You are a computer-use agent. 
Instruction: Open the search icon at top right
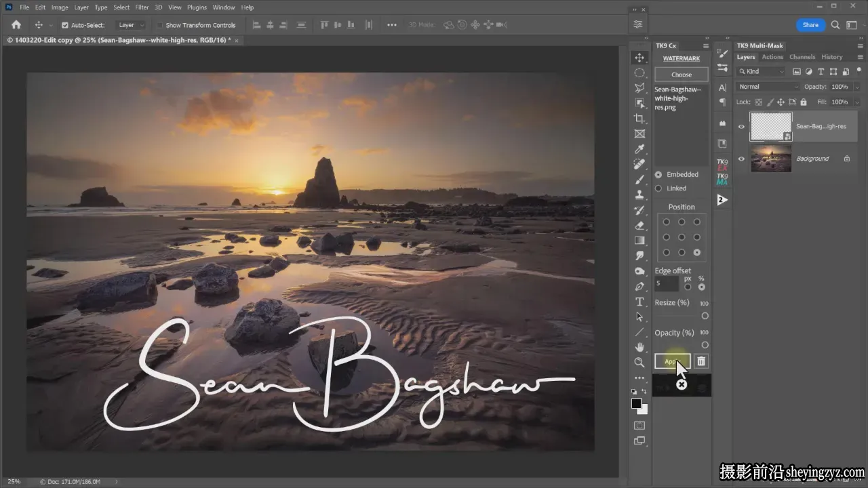(x=835, y=25)
